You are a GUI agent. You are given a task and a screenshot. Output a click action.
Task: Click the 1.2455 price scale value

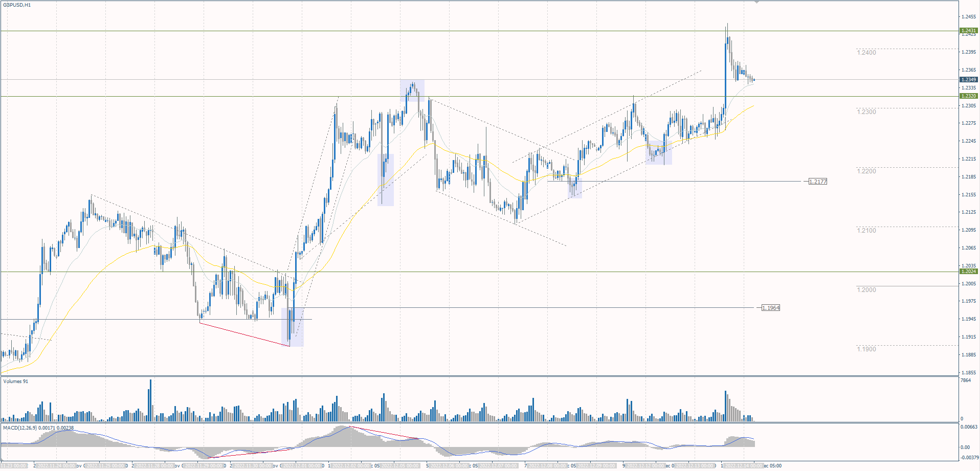pos(968,17)
